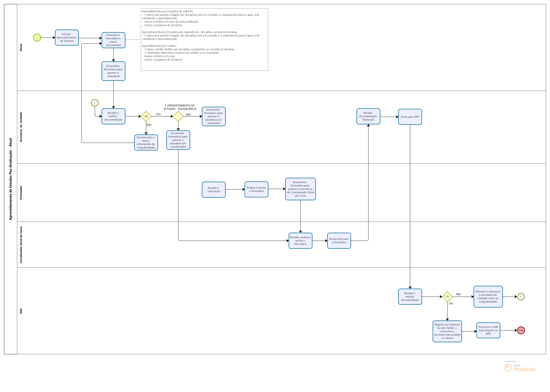Select task Recebe e verifica documentação
Viewport: 550px width, 392px height.
113,116
